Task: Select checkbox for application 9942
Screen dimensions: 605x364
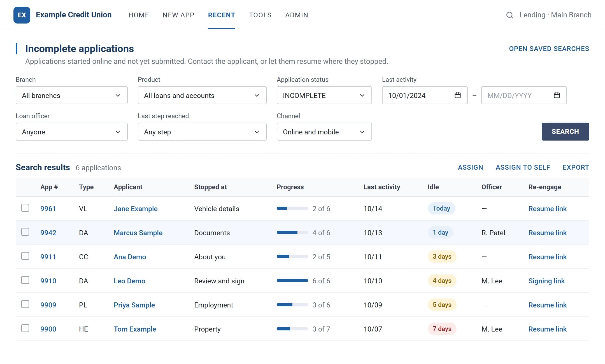Action: coord(25,232)
